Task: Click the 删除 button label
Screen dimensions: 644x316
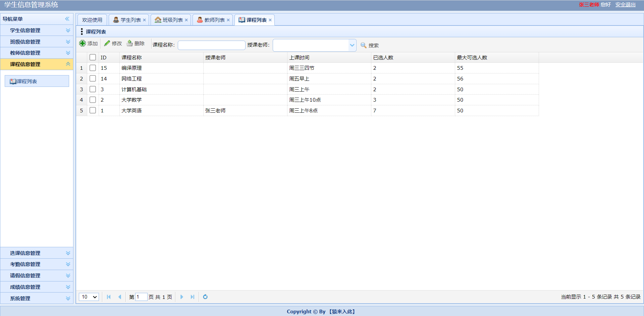Action: tap(140, 44)
